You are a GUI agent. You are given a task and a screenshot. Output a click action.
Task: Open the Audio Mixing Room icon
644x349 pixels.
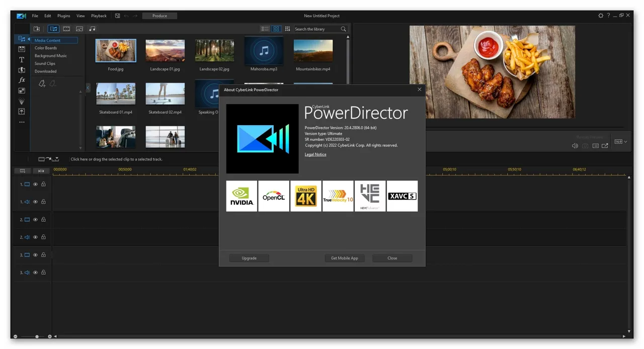pos(22,111)
